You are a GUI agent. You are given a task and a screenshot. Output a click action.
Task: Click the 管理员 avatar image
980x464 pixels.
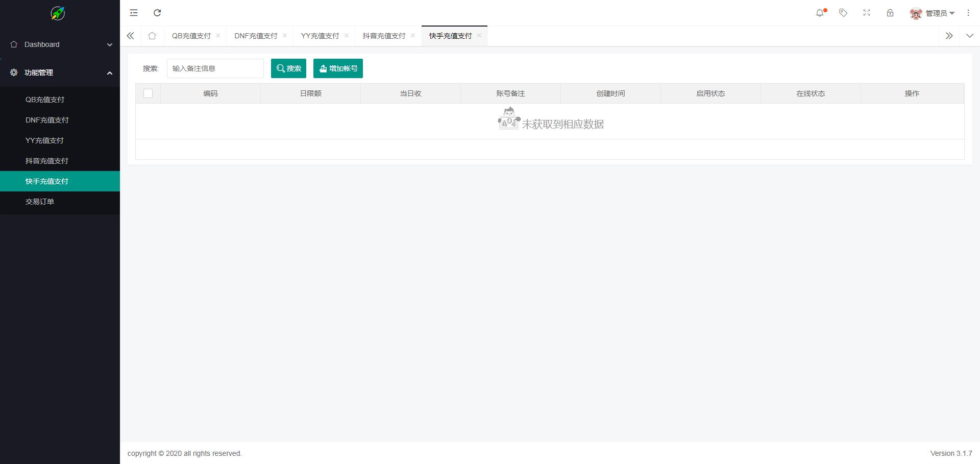point(915,13)
